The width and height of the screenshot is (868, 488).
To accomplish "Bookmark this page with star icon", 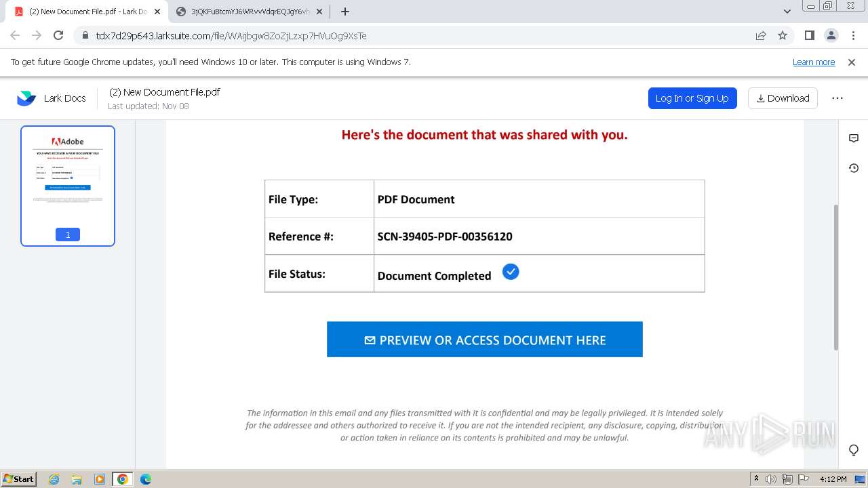I will pyautogui.click(x=783, y=35).
